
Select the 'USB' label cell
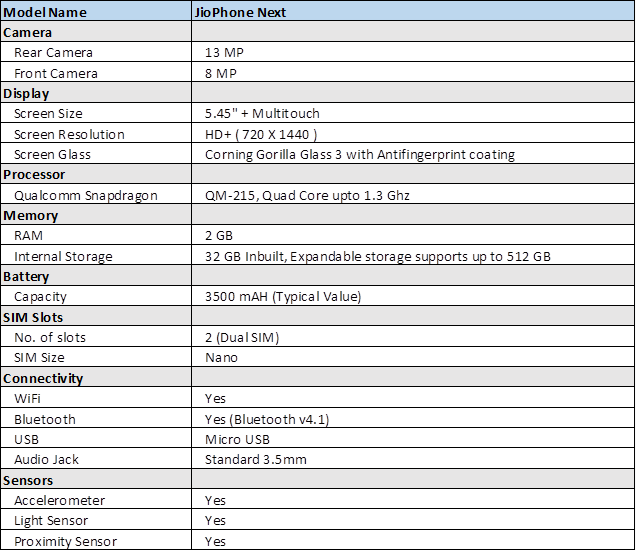click(96, 439)
